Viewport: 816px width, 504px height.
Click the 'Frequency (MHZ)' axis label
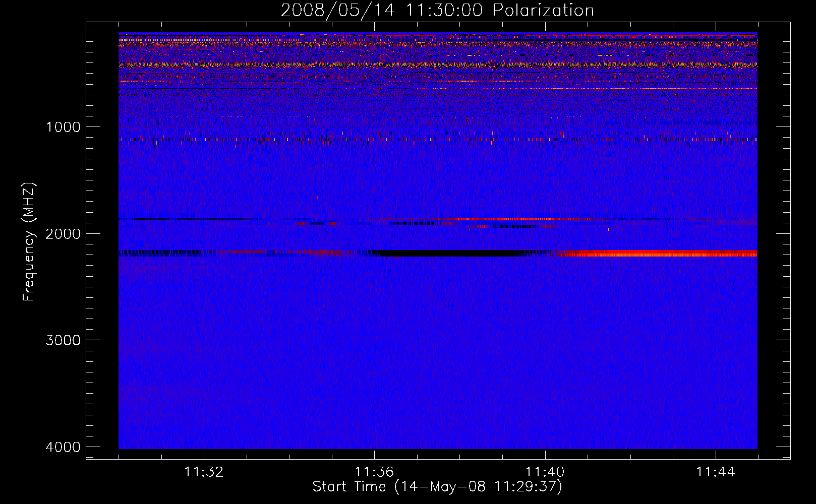tap(29, 242)
